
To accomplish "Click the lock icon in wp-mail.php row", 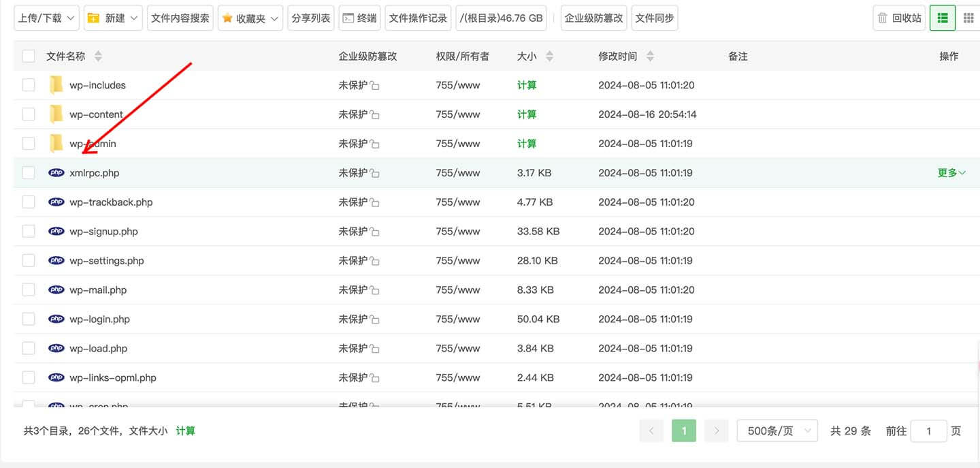I will click(x=374, y=291).
